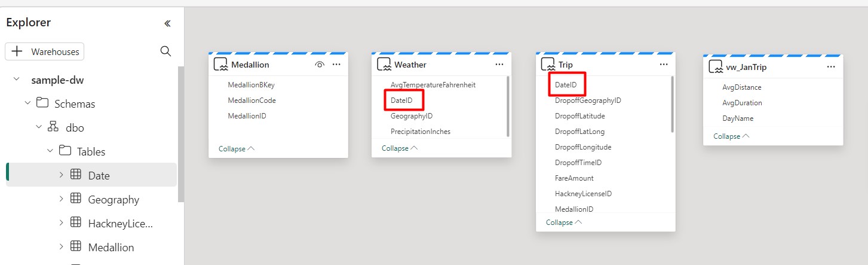The height and width of the screenshot is (265, 868).
Task: Click the Trip card's field list scrollbar
Action: coord(673,105)
